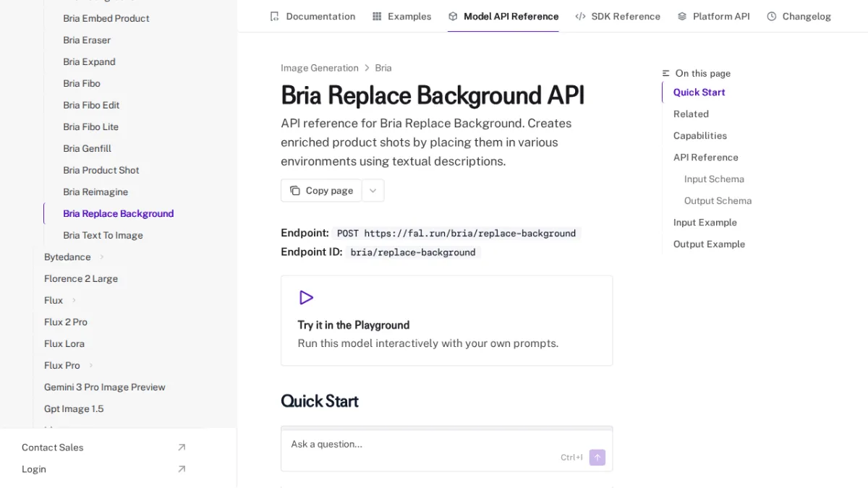Viewport: 868px width, 488px height.
Task: Expand the Bytedance sidebar group
Action: 101,257
